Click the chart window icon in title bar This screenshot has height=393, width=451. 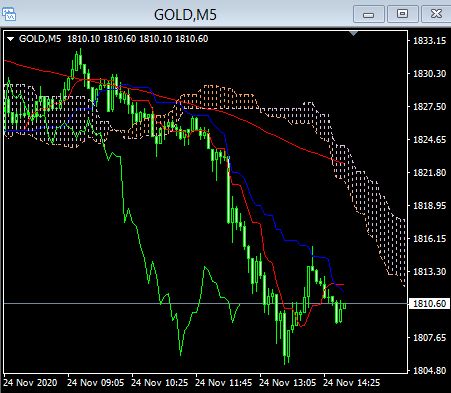click(x=9, y=14)
